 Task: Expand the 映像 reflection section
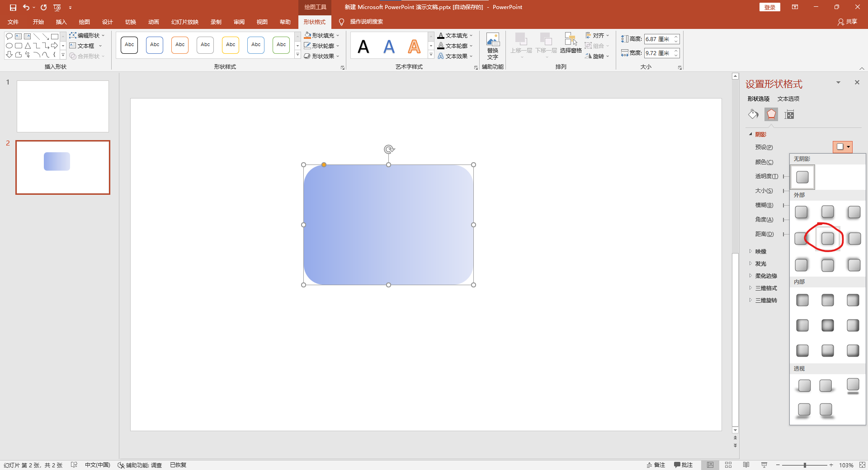[x=760, y=251]
